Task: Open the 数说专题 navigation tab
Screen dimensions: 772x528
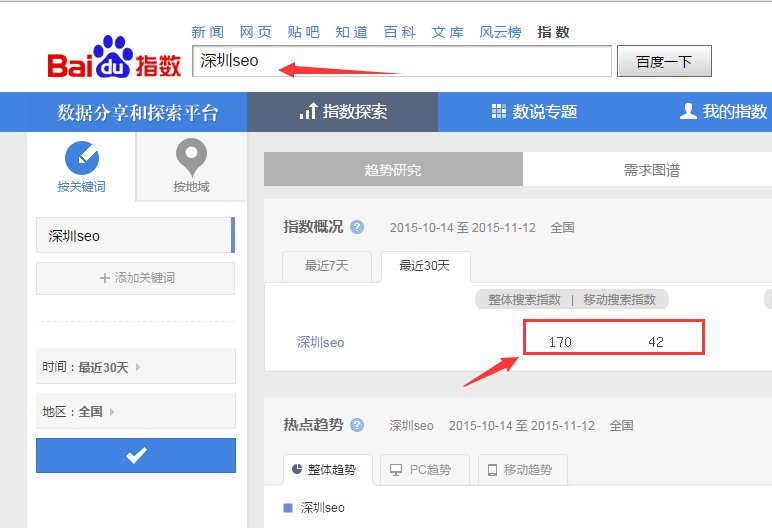Action: click(534, 112)
